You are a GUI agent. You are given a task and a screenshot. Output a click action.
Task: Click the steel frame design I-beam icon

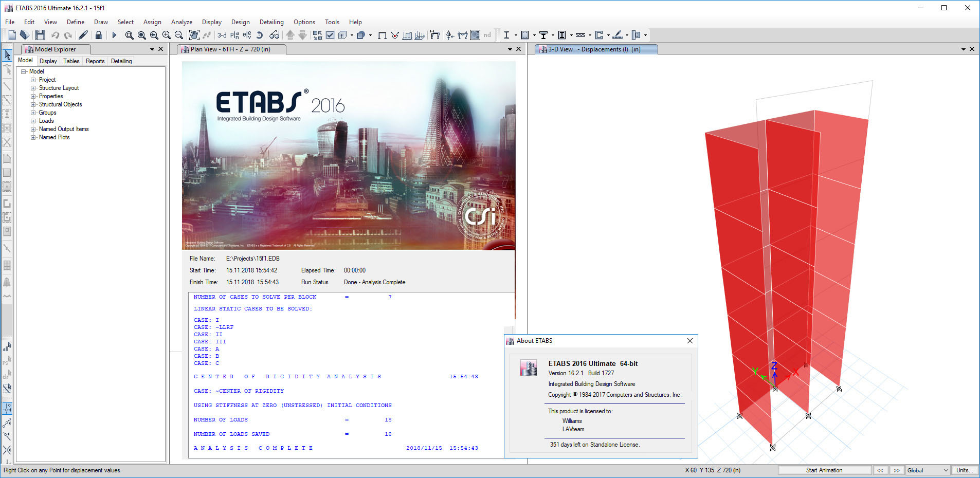(x=506, y=35)
